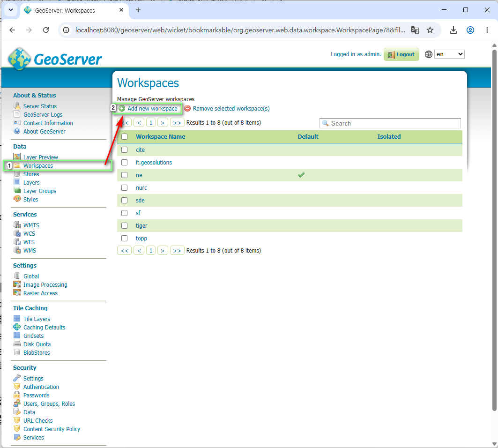Click the Disk Quota drive icon
This screenshot has width=498, height=448.
(x=17, y=344)
